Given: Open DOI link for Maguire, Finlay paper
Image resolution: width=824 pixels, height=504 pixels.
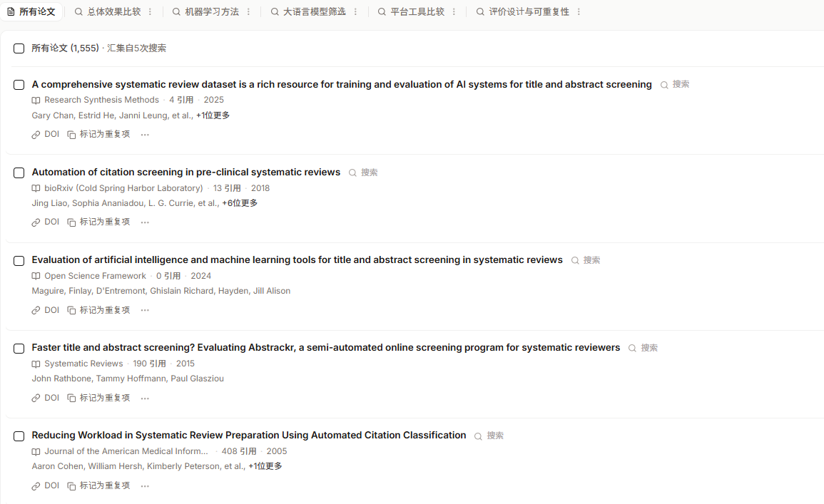Looking at the screenshot, I should (x=45, y=310).
